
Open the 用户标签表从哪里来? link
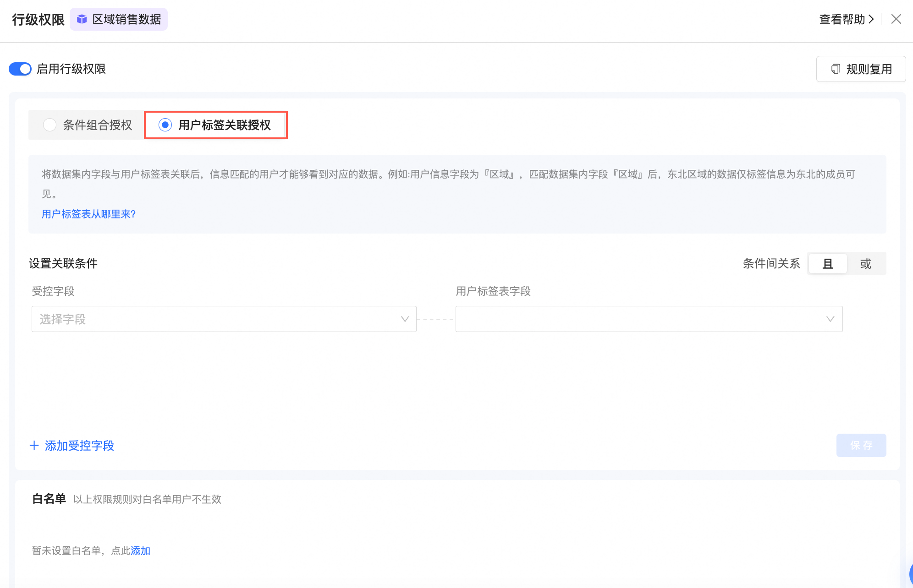tap(88, 214)
